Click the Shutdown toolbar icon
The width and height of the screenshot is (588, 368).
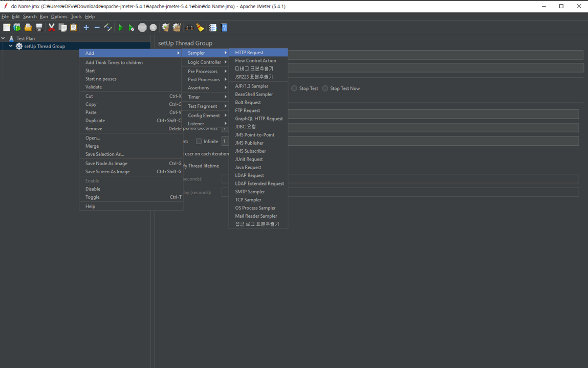point(153,28)
